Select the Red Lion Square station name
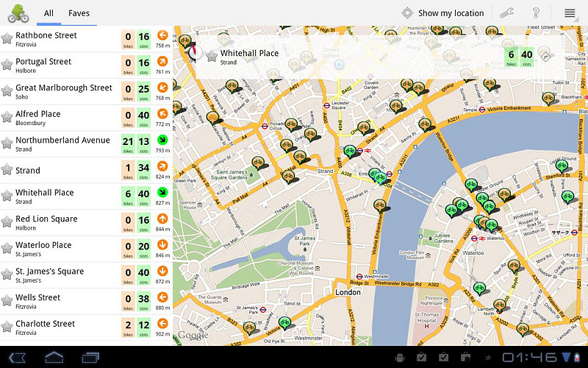 (46, 219)
